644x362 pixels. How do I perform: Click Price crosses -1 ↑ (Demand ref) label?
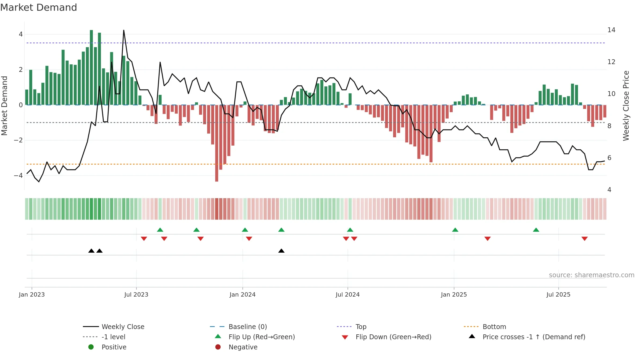534,337
